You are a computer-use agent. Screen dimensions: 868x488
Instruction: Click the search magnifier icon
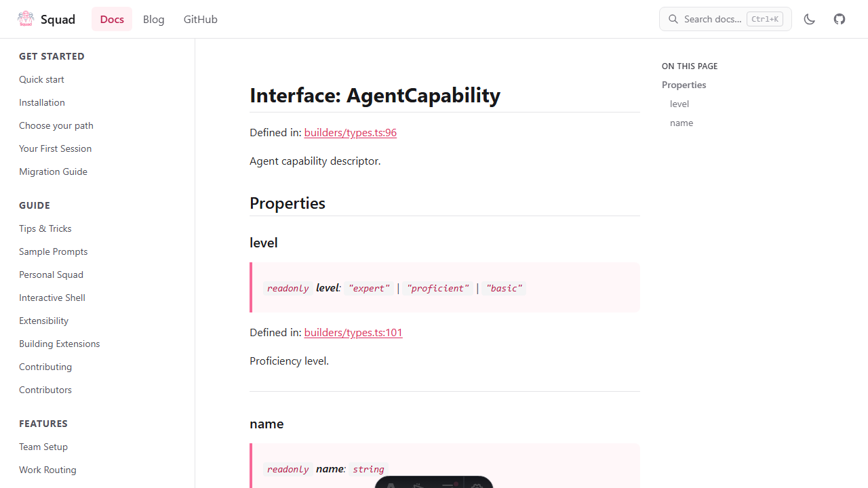point(673,19)
